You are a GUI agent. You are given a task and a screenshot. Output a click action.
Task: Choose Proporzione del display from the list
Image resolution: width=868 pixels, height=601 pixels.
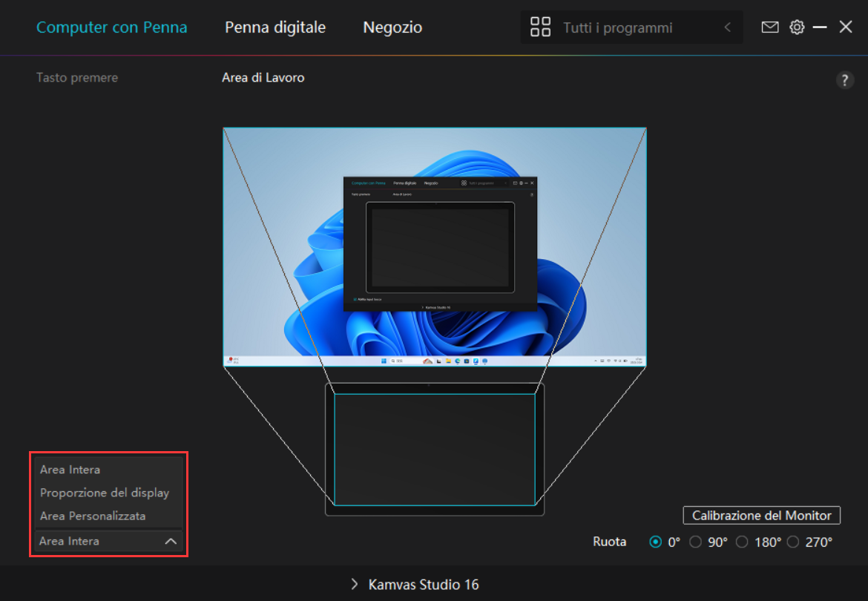pos(105,493)
